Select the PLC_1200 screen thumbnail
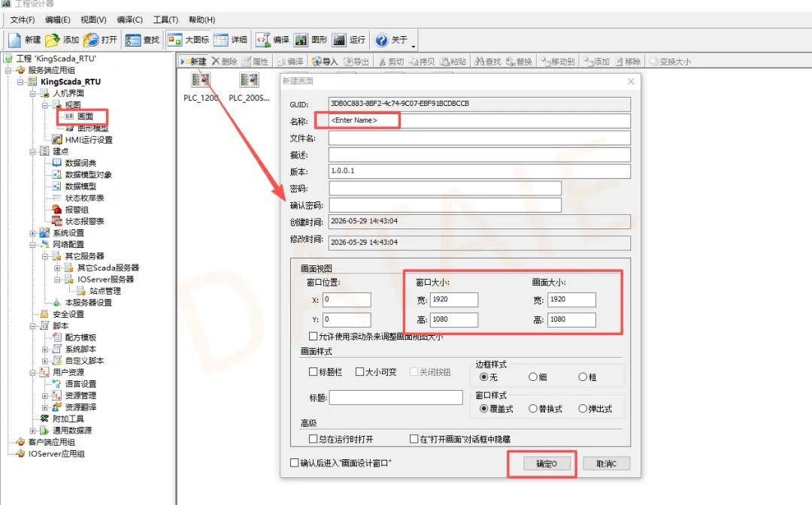Image resolution: width=812 pixels, height=505 pixels. click(201, 87)
